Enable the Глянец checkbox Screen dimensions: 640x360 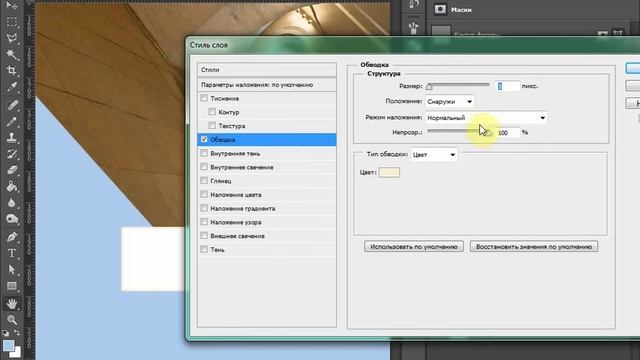click(204, 181)
